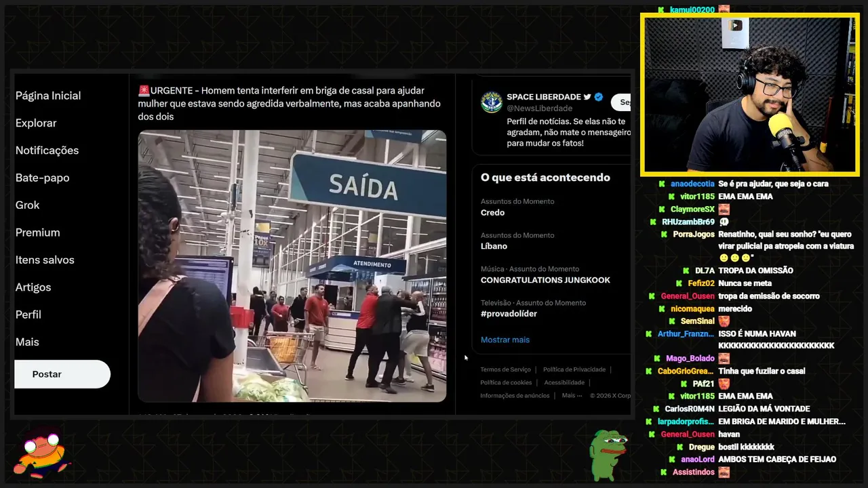
Task: Open Bate-papo in the sidebar
Action: (x=42, y=178)
